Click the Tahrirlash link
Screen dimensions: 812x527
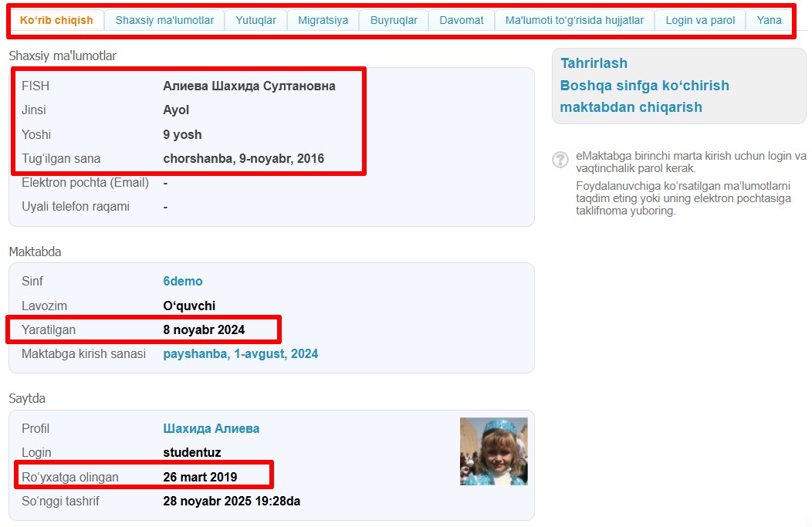coord(594,63)
